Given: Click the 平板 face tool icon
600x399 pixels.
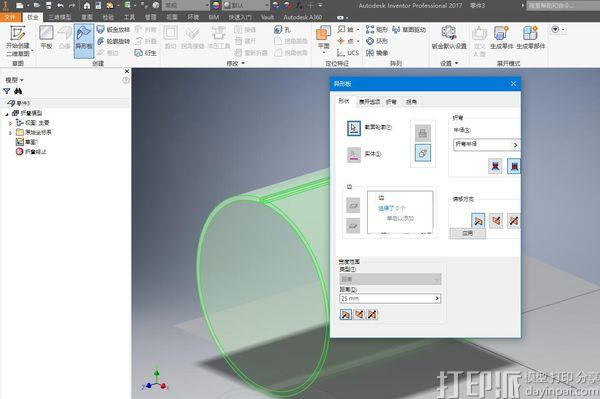Looking at the screenshot, I should (46, 37).
